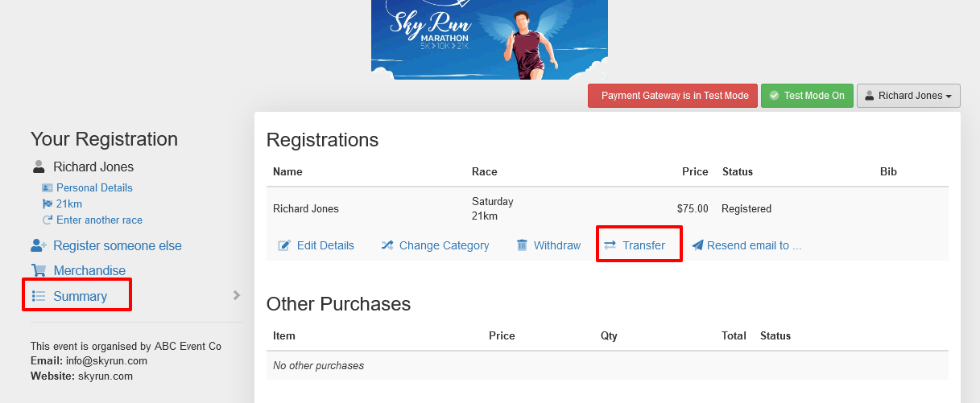This screenshot has width=980, height=403.
Task: Click the ID card icon beside Personal Details
Action: pos(48,187)
